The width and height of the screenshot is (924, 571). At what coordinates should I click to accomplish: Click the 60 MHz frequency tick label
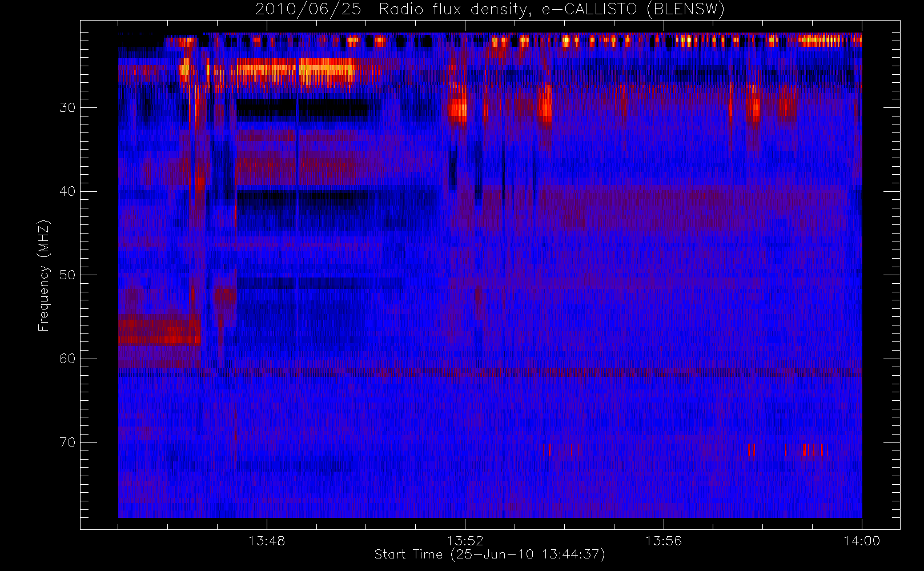[x=67, y=359]
